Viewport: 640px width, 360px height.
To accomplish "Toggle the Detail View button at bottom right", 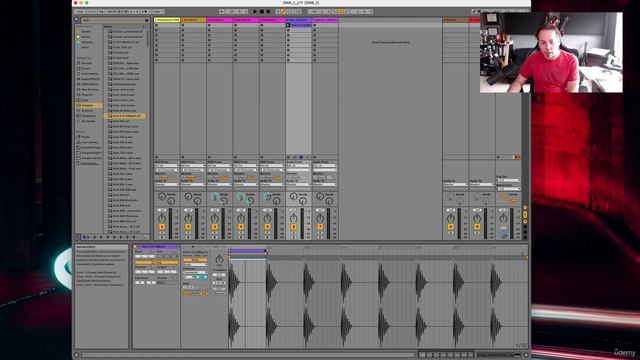I will pos(526,355).
